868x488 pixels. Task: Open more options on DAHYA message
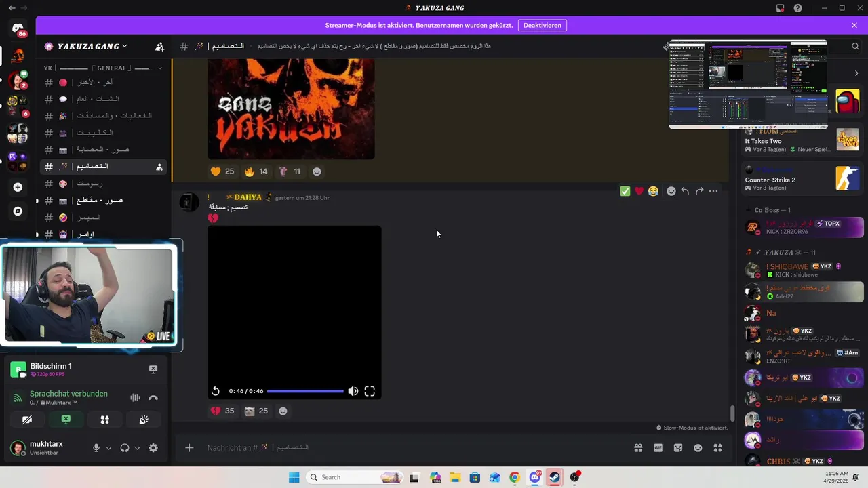pyautogui.click(x=713, y=191)
